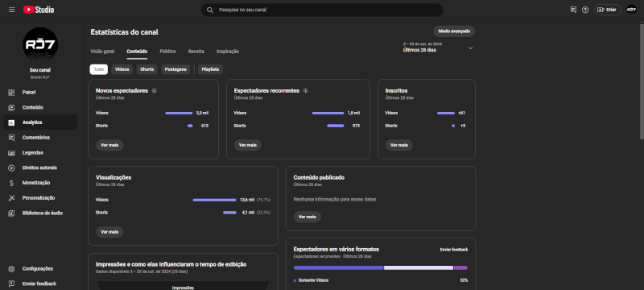Click Ver mais in Visualizações card
The height and width of the screenshot is (290, 644).
pos(109,232)
